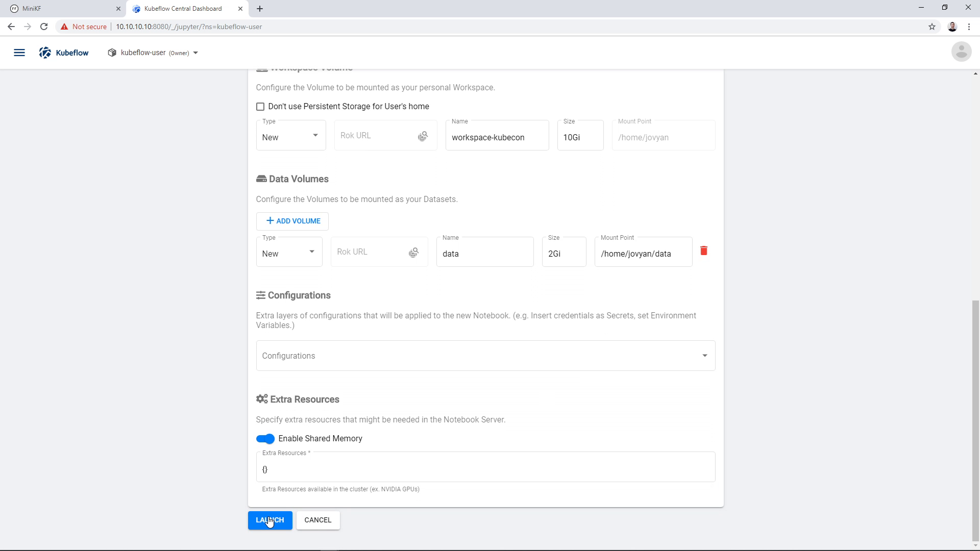Click the Data Volumes heading

pos(292,179)
